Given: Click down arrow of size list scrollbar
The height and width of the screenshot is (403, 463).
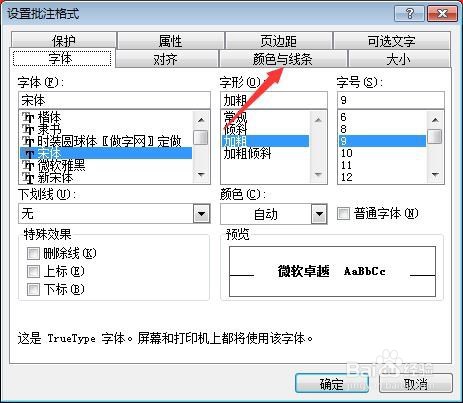Looking at the screenshot, I should click(x=435, y=174).
